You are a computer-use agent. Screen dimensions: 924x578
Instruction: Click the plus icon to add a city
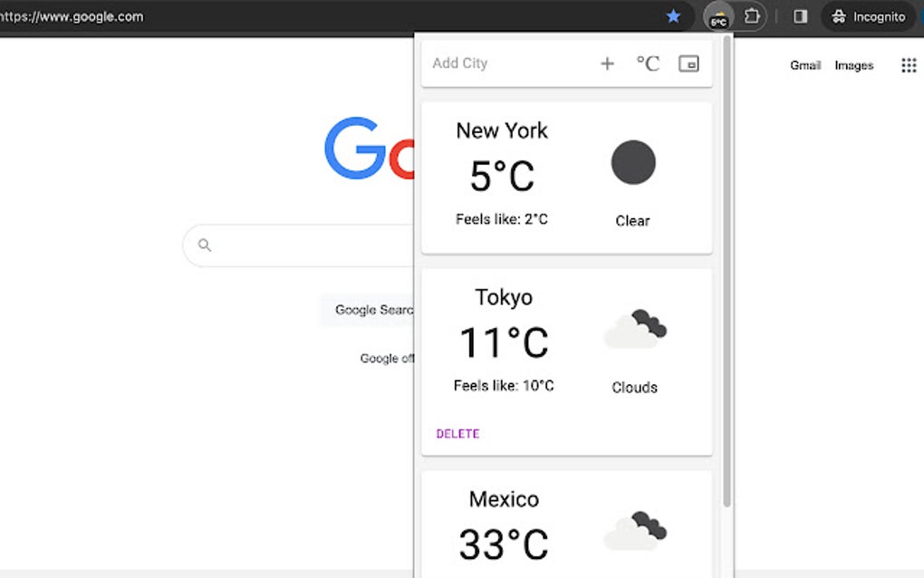point(608,63)
